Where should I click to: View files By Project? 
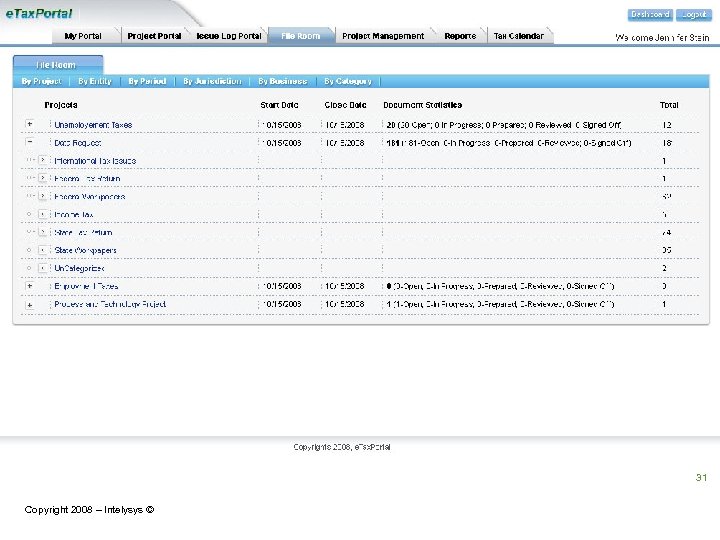41,81
